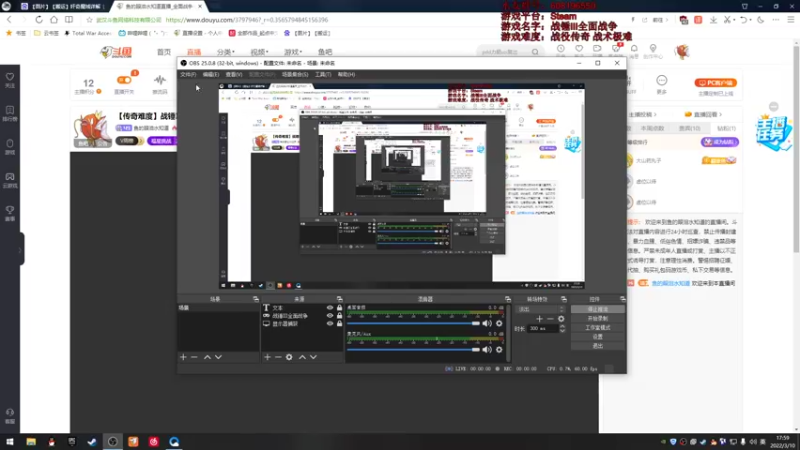This screenshot has height=450, width=800.
Task: Open the browser downloads icon
Action: 713,20
